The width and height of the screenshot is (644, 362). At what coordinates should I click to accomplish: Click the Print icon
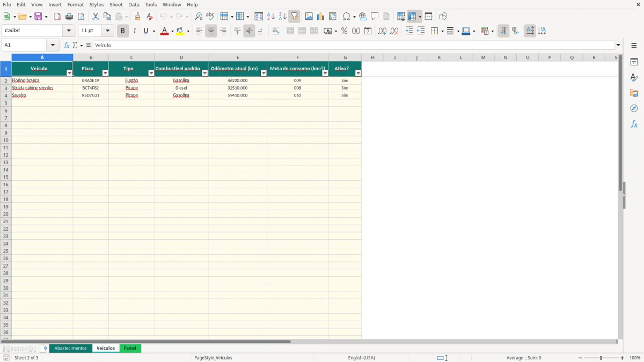click(x=69, y=17)
